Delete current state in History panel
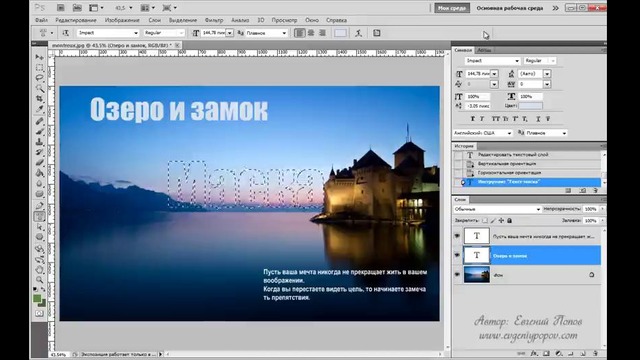Screen dimensions: 640x360 (x=596, y=191)
